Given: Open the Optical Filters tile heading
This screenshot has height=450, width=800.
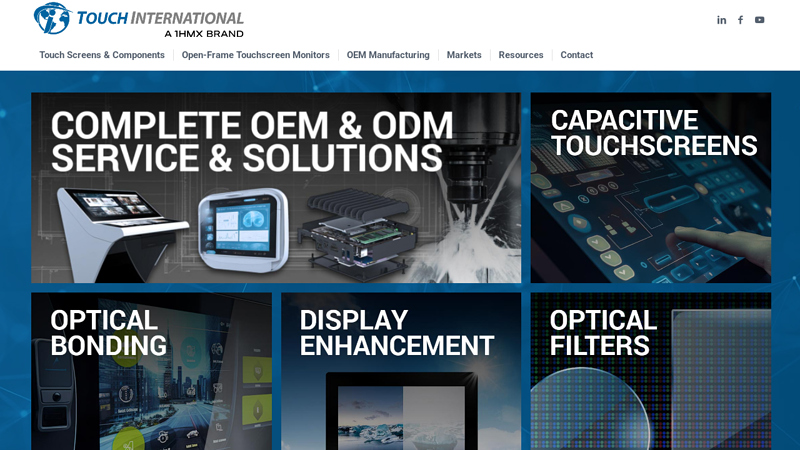Looking at the screenshot, I should point(603,333).
